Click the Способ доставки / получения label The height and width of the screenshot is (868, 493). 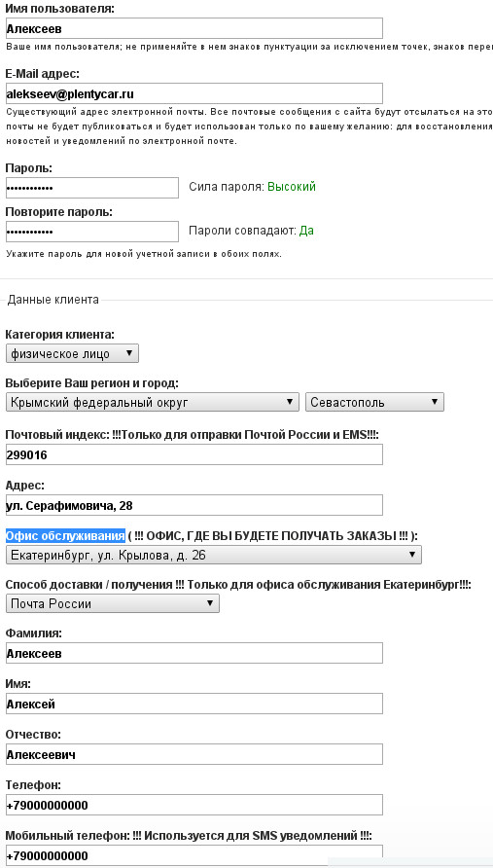88,585
